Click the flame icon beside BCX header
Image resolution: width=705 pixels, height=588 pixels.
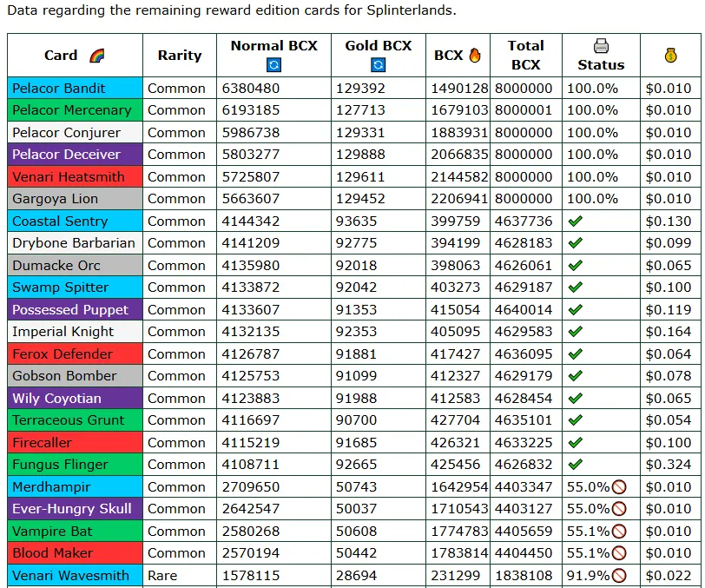tap(475, 55)
